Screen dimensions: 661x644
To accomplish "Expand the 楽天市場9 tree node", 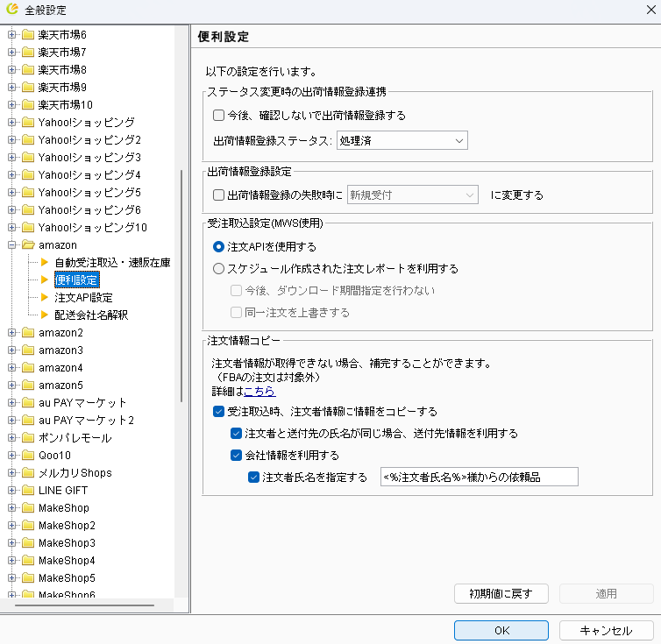I will (11, 87).
